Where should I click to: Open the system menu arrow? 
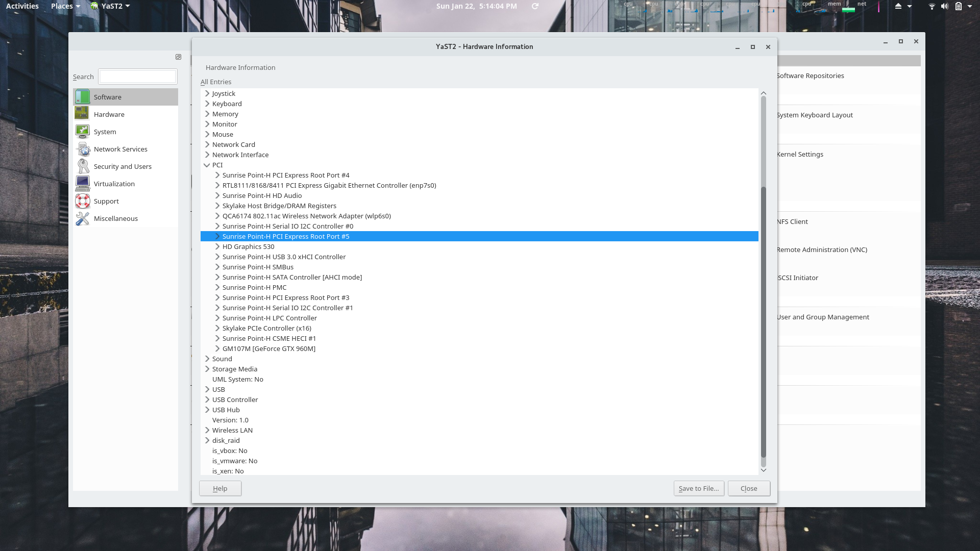point(970,6)
